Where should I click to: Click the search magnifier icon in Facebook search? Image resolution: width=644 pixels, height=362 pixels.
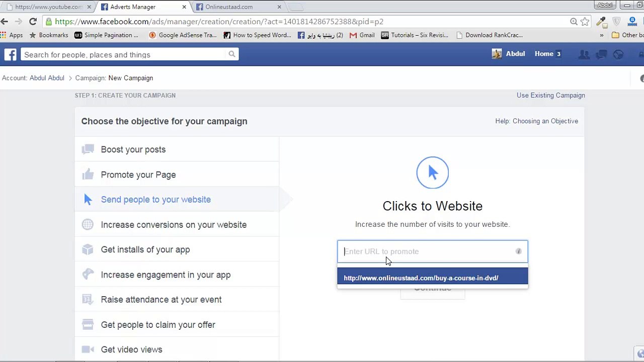point(231,54)
